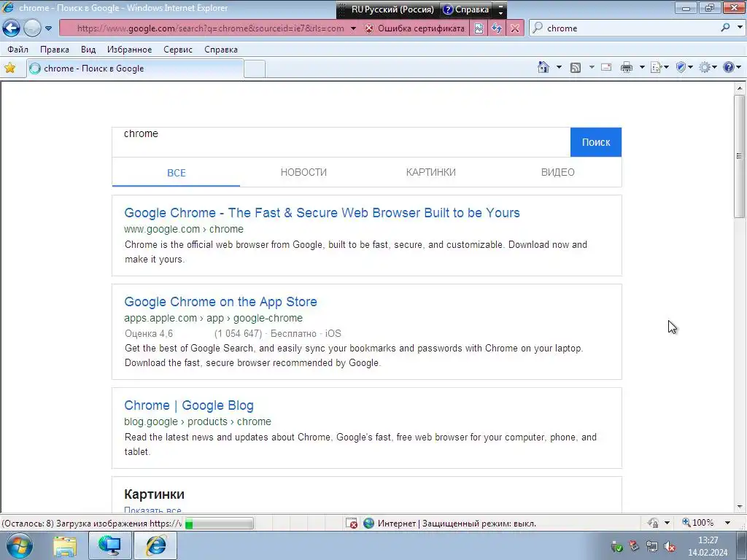Screen dimensions: 747x560
Task: Open a new blank tab
Action: point(255,69)
